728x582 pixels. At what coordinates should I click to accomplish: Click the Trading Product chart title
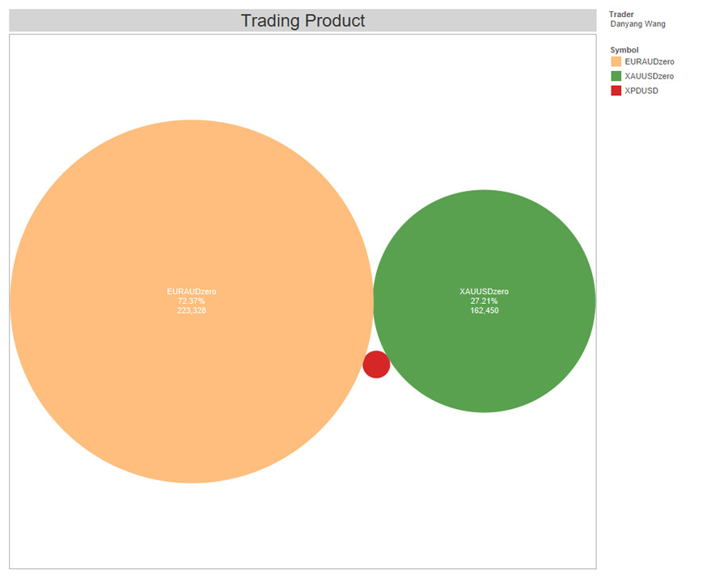click(303, 20)
